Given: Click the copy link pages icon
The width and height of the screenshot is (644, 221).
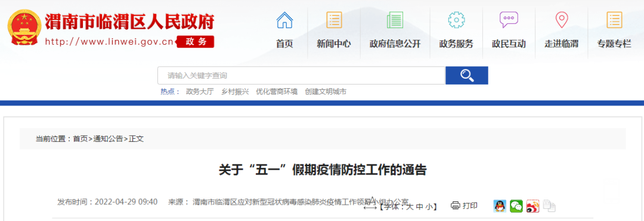Looking at the screenshot, I should (549, 206).
